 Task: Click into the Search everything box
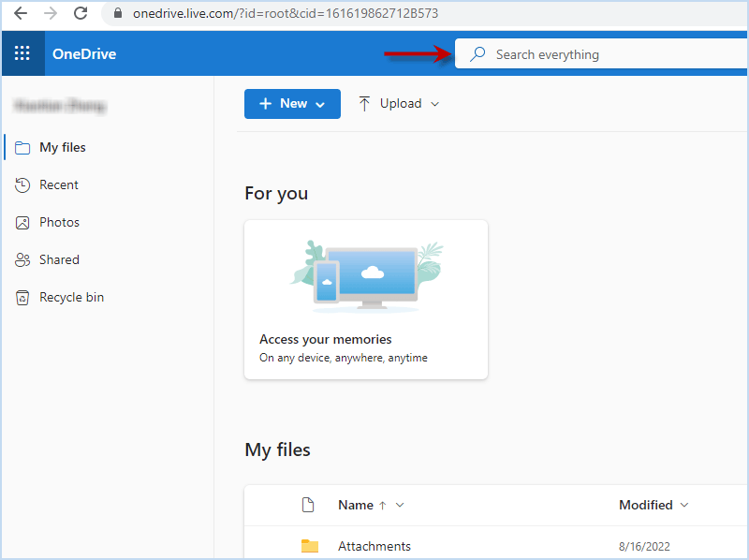point(602,54)
